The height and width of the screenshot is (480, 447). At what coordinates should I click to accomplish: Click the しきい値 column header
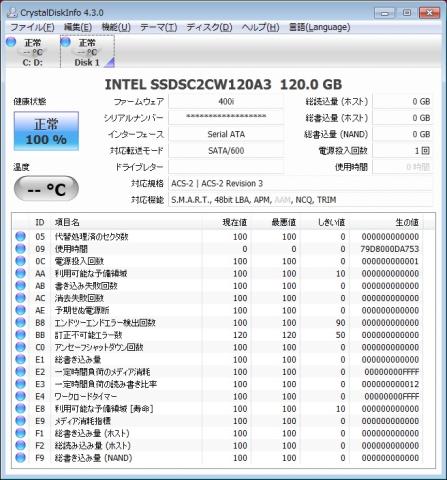[x=324, y=222]
